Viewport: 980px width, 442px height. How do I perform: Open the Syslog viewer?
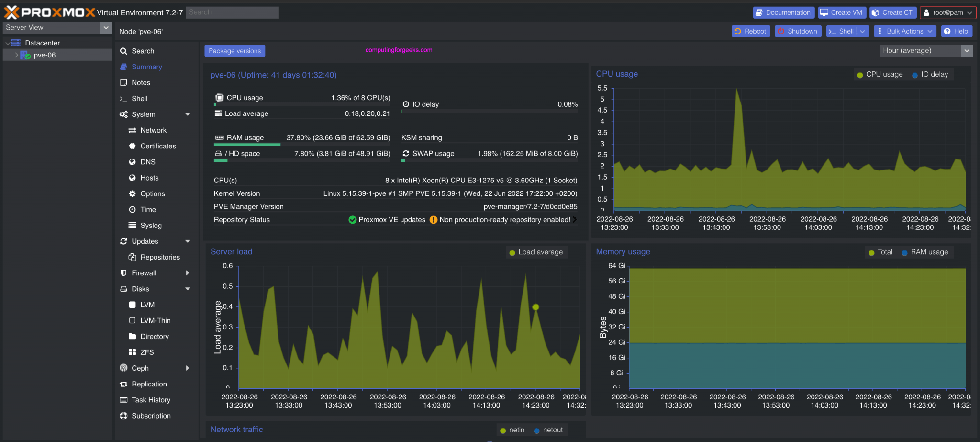click(x=149, y=225)
